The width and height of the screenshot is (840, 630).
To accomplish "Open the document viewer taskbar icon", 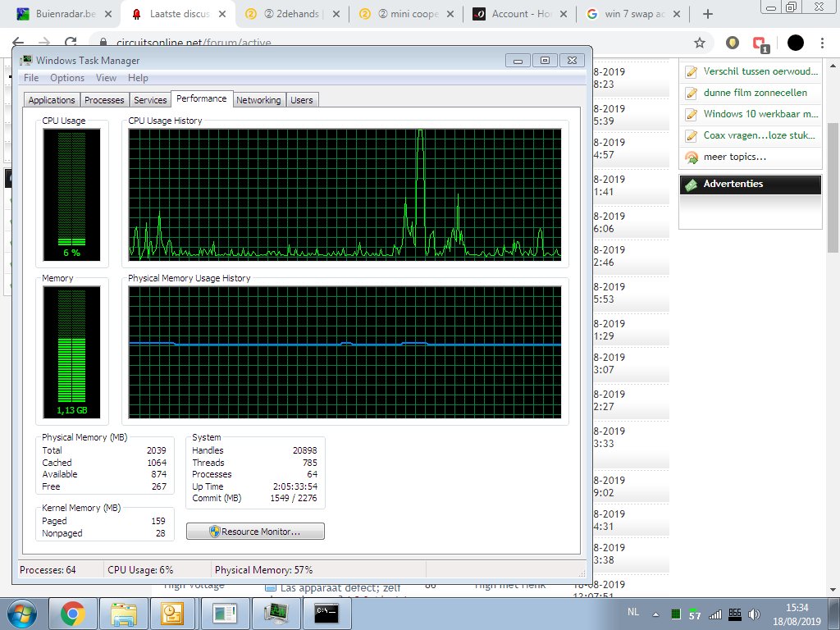I will pos(224,614).
